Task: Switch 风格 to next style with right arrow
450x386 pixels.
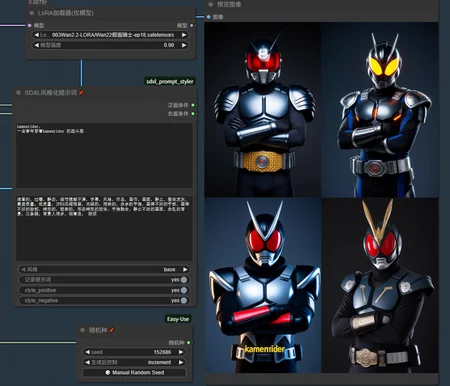Action: (x=185, y=269)
